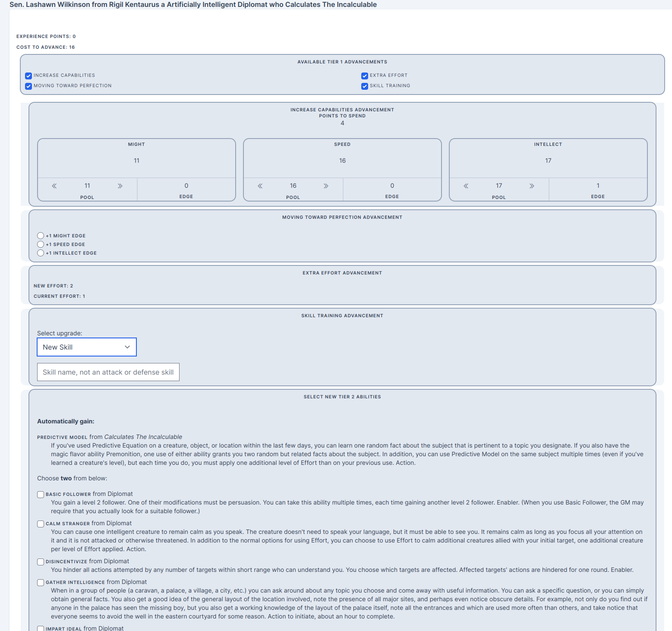Check the Basic Follower ability
Screen dimensions: 672x631
click(x=41, y=495)
